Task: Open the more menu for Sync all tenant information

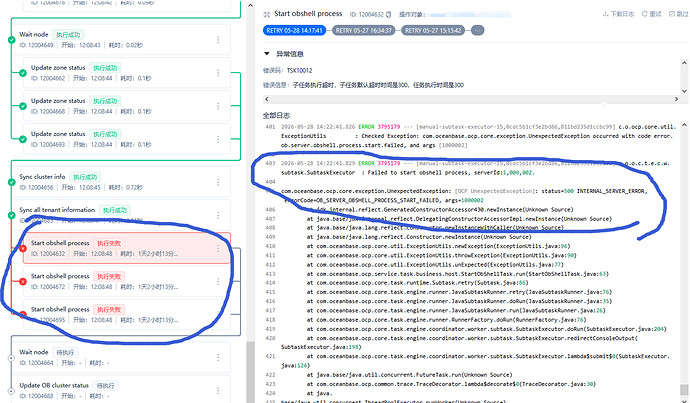Action: [218, 215]
